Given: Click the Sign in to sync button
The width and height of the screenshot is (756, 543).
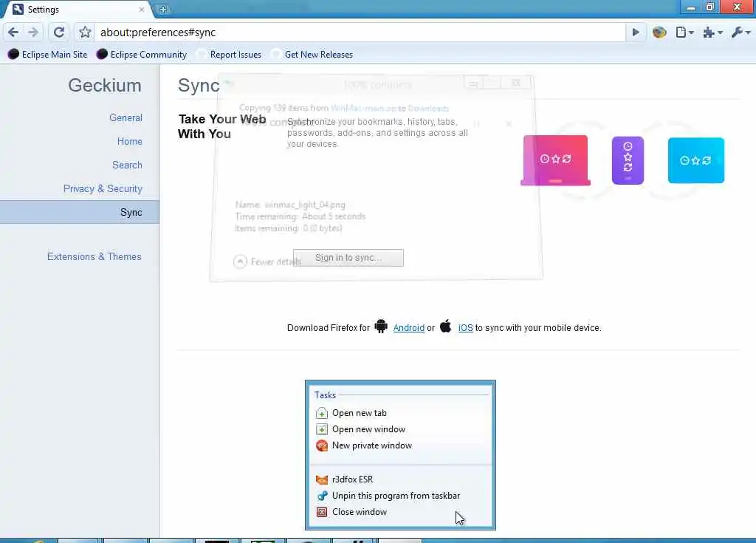Looking at the screenshot, I should point(348,258).
